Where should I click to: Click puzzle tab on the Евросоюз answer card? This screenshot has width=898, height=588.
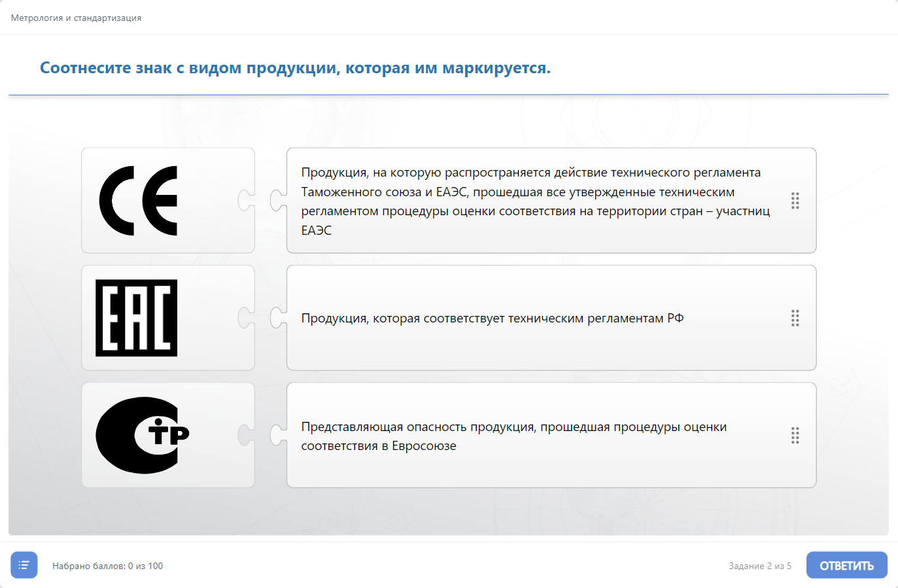click(x=279, y=435)
